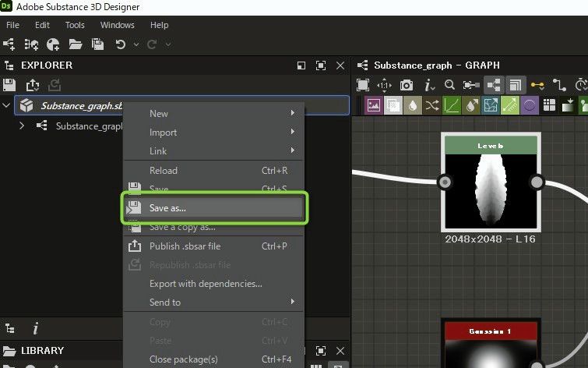Add a Channel Shuffle node
588x368 pixels.
432,105
